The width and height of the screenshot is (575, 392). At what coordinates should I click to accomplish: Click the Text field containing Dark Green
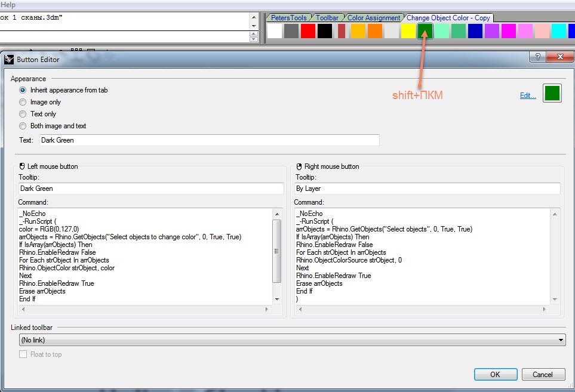coord(209,140)
